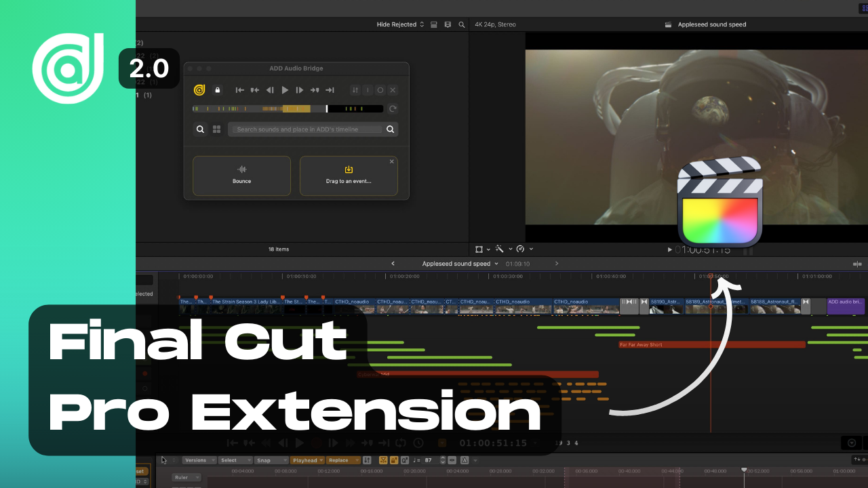Click the X button in Audio Bridge transport row

point(392,90)
